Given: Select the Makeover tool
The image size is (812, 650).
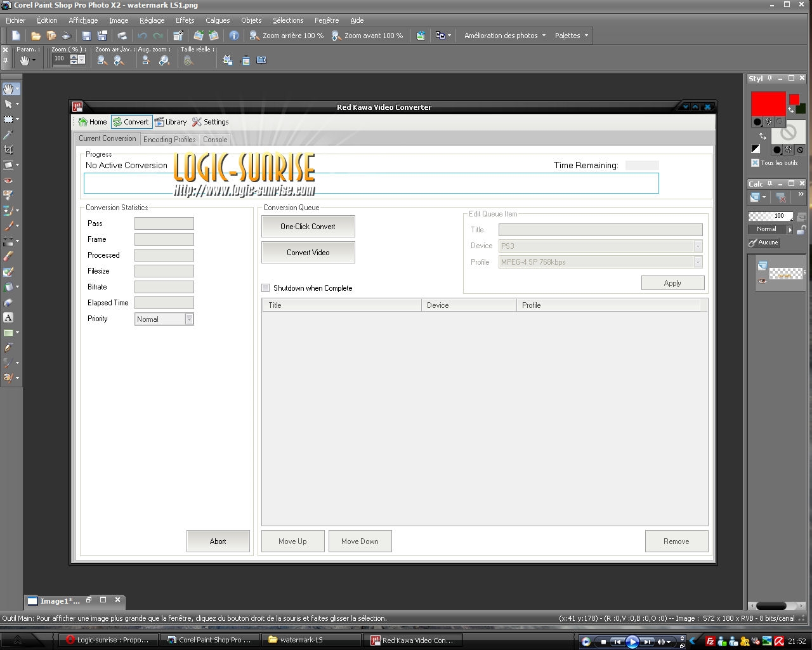Looking at the screenshot, I should point(8,195).
